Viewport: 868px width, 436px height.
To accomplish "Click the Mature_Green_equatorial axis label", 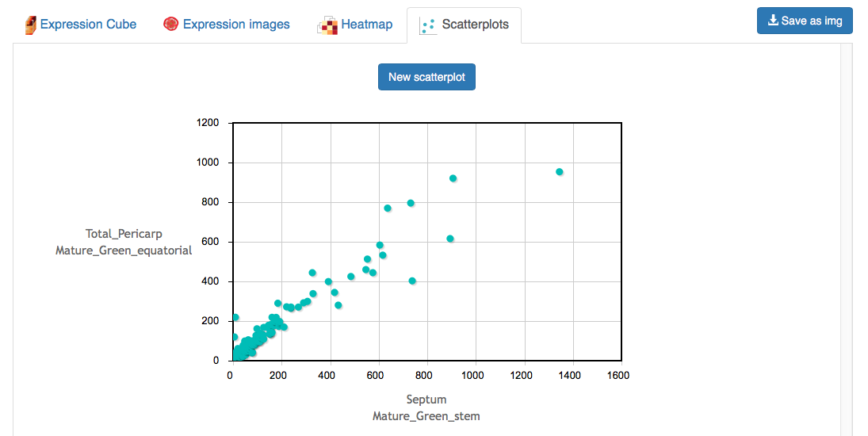I will (124, 251).
